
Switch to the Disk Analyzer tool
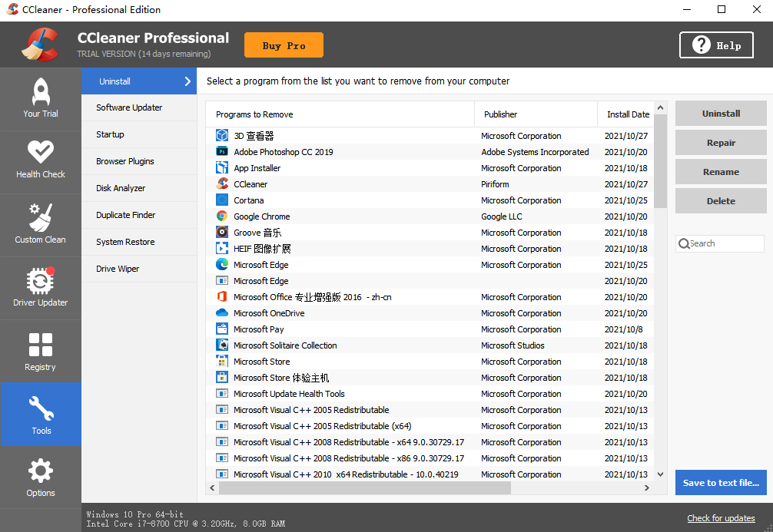click(121, 188)
